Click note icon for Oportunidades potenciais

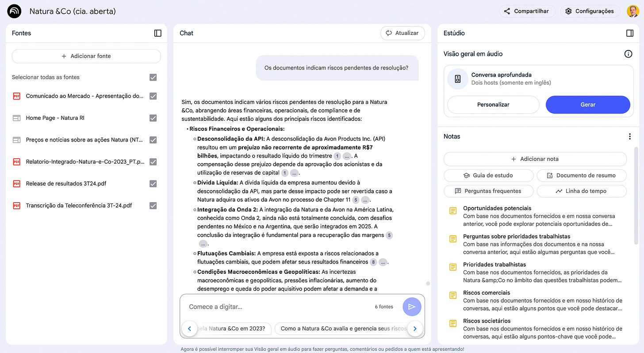(453, 211)
